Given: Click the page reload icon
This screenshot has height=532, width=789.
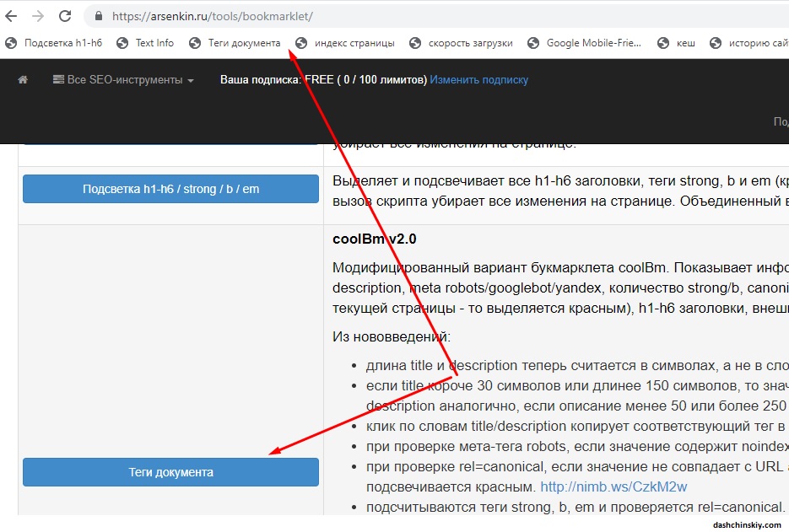Looking at the screenshot, I should [x=65, y=14].
